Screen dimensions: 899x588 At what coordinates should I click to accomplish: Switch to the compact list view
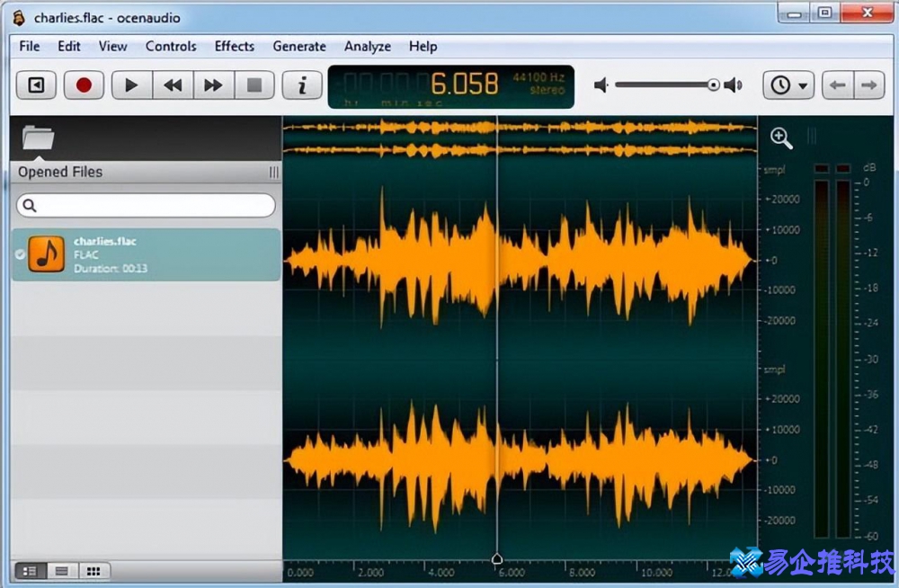point(61,571)
